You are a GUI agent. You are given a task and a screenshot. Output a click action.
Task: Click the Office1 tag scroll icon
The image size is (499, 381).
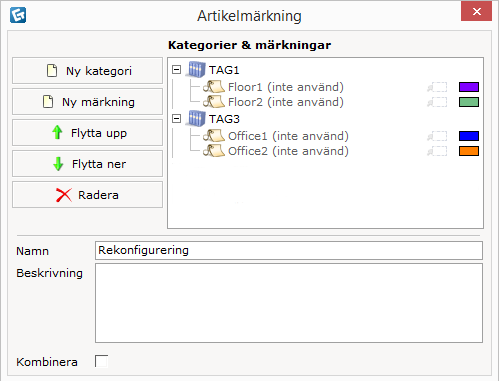point(214,136)
